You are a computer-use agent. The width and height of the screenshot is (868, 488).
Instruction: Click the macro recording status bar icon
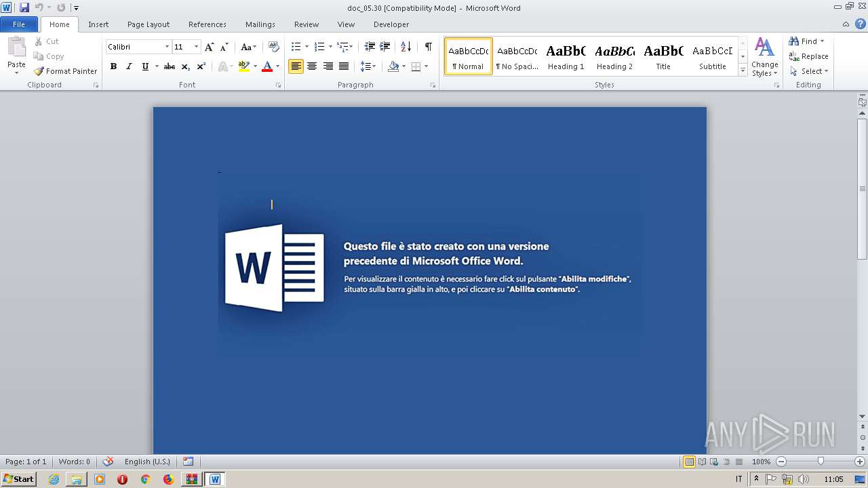[x=188, y=462]
